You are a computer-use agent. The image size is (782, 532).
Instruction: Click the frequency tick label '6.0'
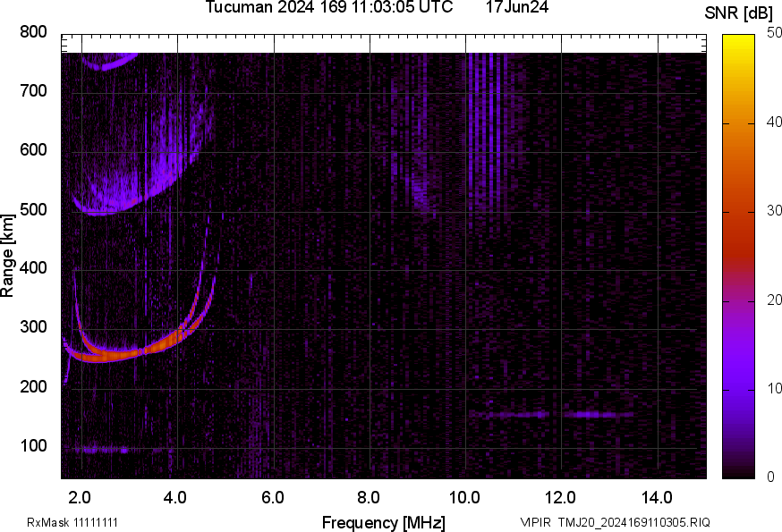(x=272, y=498)
